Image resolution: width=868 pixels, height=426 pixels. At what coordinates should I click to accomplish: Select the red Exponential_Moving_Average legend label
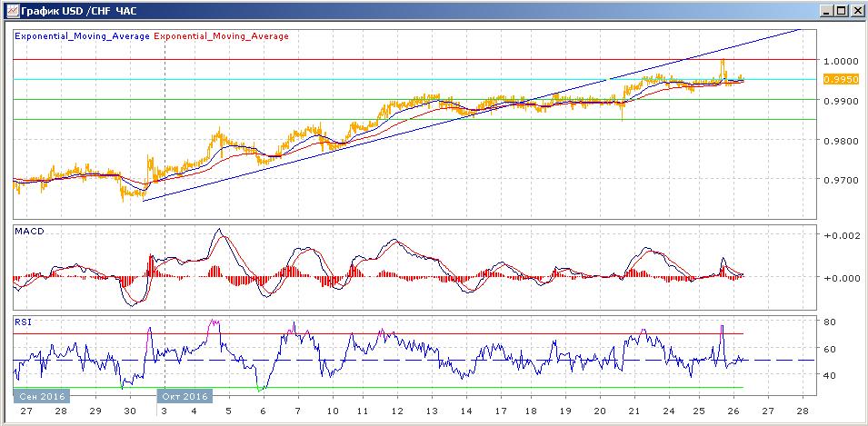click(x=221, y=36)
